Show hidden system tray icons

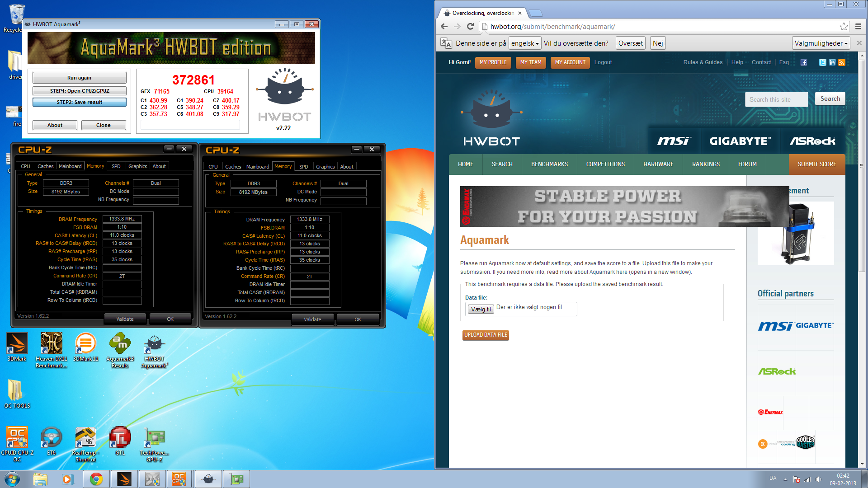[x=785, y=479]
